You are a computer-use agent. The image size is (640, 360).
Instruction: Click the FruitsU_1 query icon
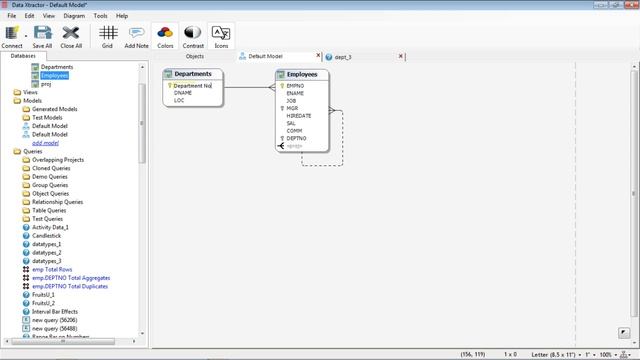tap(26, 295)
